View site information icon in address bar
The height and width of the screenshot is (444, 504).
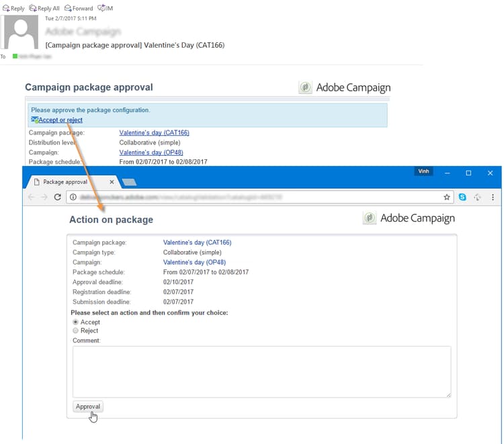tap(73, 197)
